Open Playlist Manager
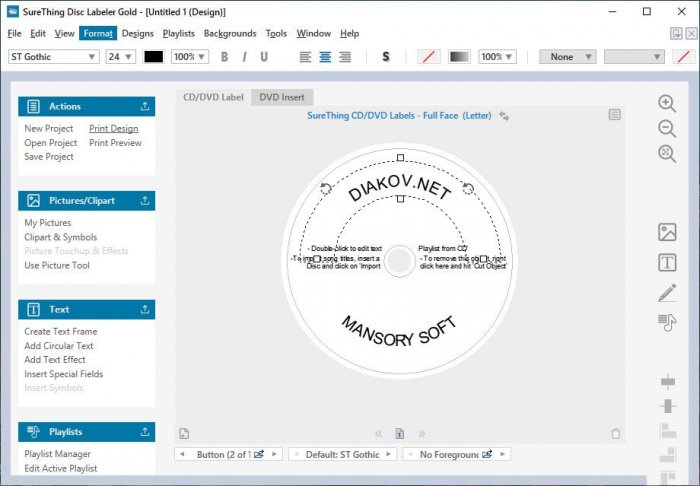 pos(57,454)
